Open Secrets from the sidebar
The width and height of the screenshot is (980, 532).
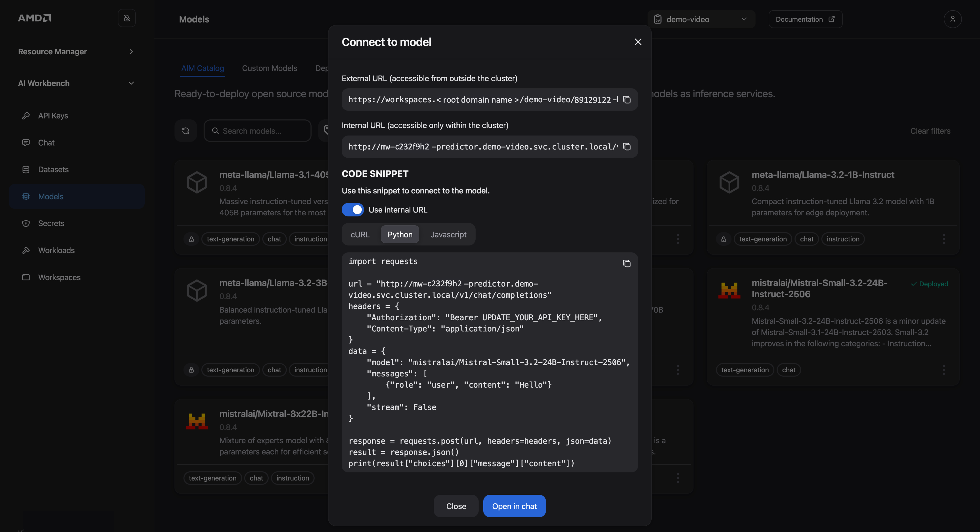coord(51,223)
